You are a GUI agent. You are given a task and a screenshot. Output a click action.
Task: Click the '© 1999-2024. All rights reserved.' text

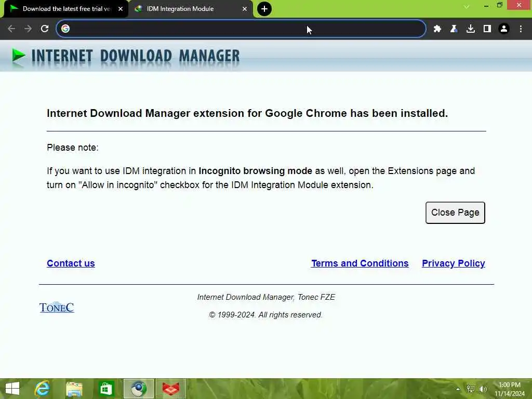pyautogui.click(x=265, y=315)
